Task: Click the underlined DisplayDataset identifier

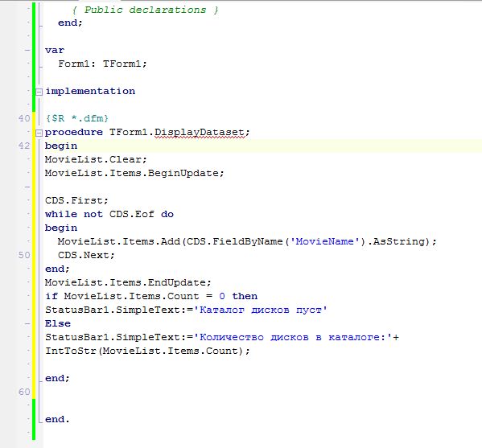Action: pyautogui.click(x=200, y=133)
